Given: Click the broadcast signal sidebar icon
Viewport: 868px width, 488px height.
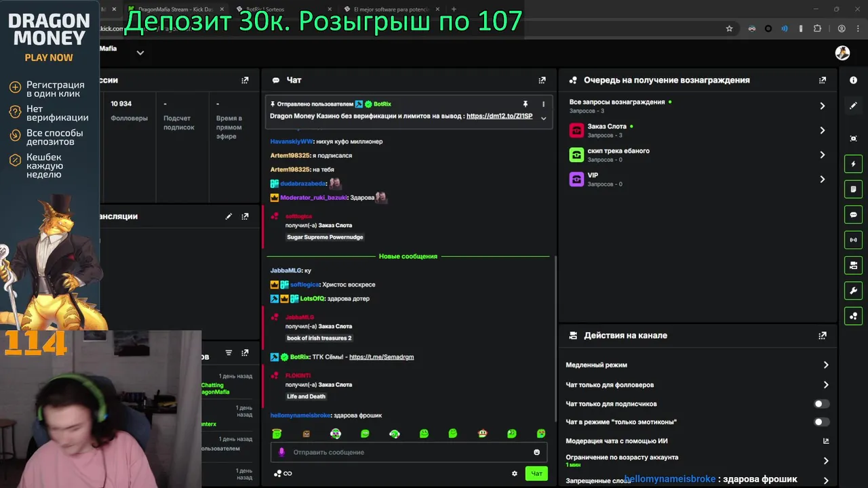Looking at the screenshot, I should 854,240.
